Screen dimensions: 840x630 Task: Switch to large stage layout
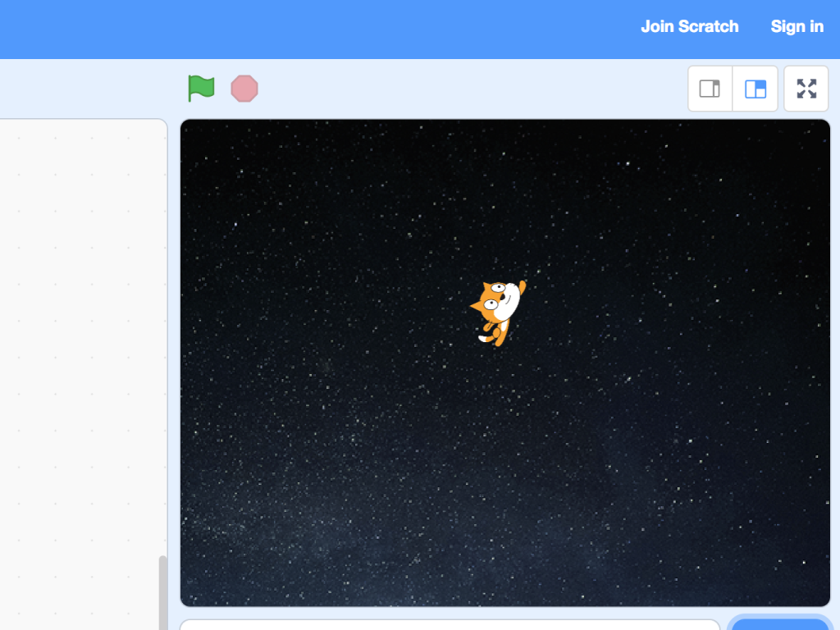point(756,89)
